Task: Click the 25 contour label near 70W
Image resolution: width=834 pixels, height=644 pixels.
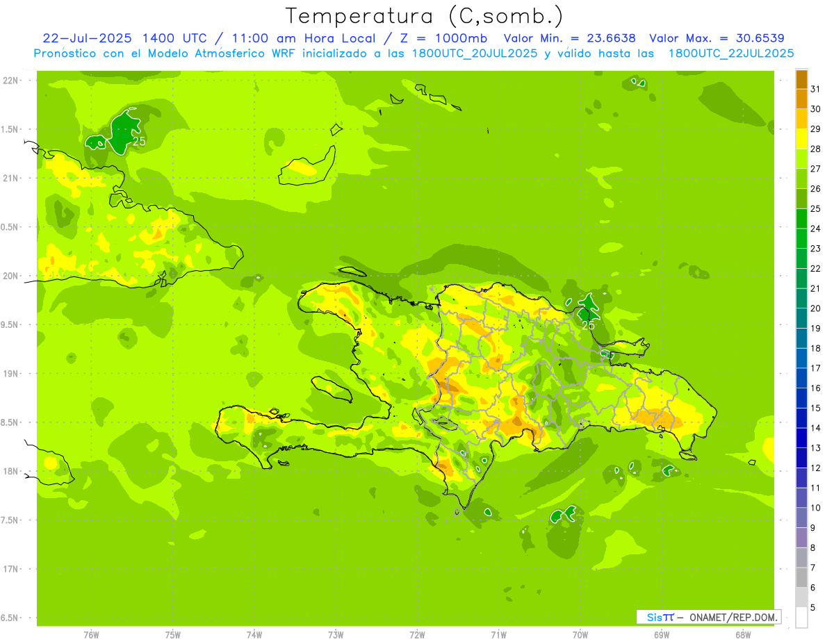Action: coord(588,325)
